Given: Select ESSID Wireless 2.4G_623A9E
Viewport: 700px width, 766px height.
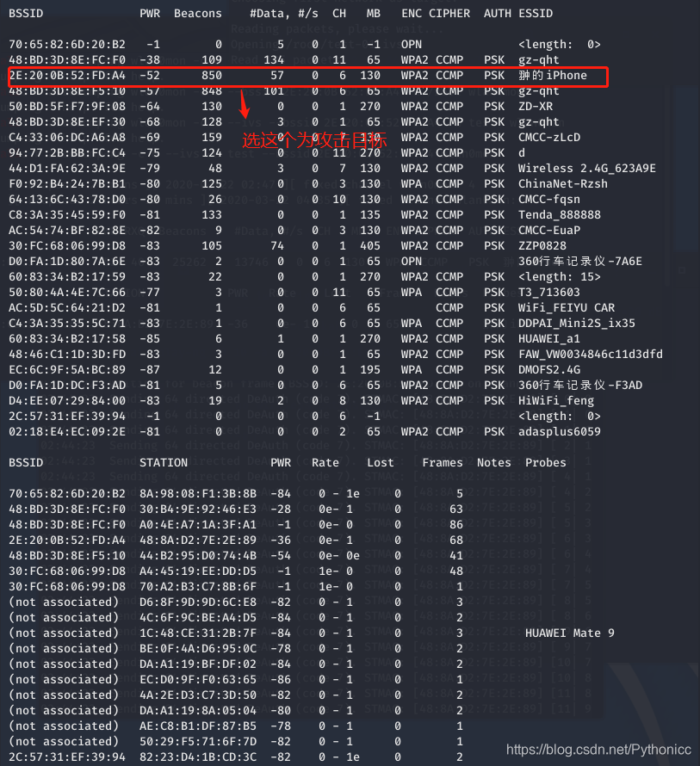Looking at the screenshot, I should coord(586,169).
